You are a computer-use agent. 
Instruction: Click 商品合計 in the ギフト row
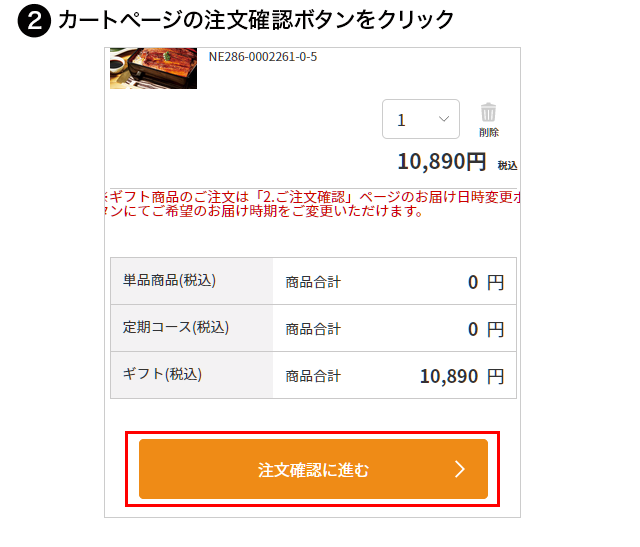click(313, 376)
